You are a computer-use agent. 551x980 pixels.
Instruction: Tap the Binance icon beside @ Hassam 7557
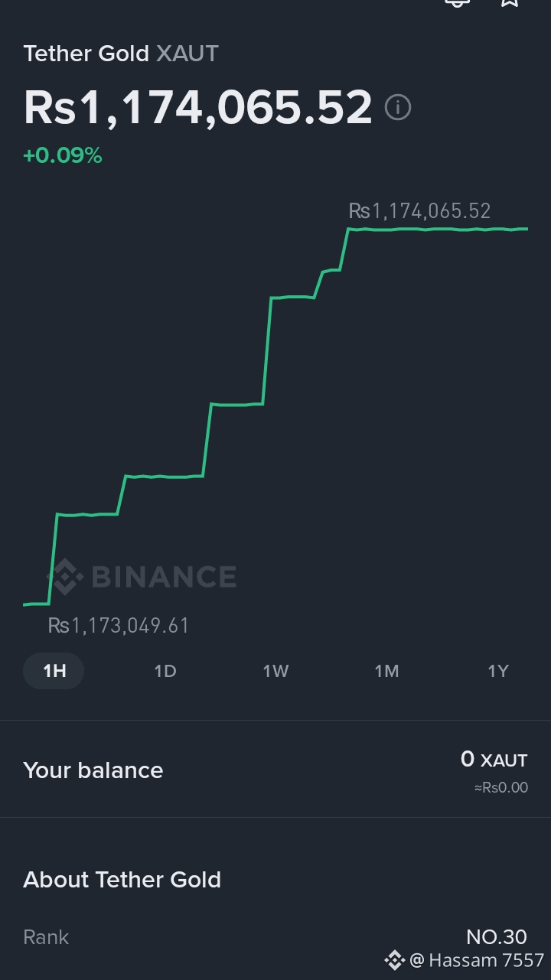click(x=394, y=960)
